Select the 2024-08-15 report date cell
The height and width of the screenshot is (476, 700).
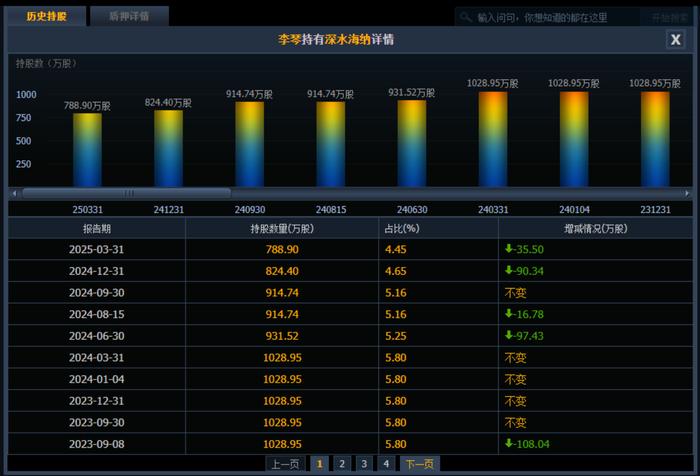96,314
